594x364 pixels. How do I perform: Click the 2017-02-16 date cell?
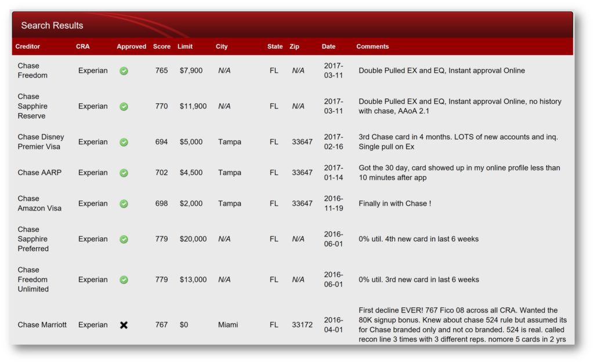coord(334,142)
